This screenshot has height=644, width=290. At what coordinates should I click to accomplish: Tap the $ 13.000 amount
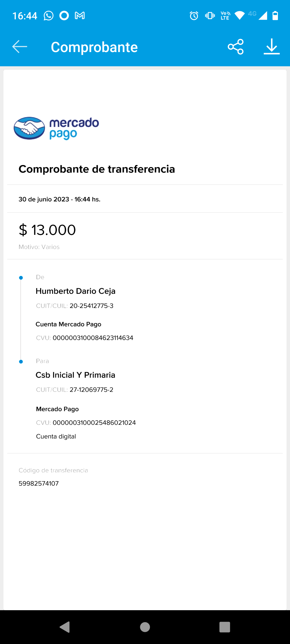[47, 230]
